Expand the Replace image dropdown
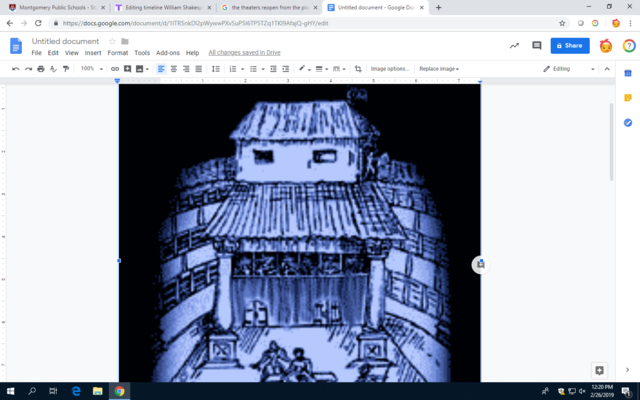Image resolution: width=640 pixels, height=400 pixels. point(439,69)
